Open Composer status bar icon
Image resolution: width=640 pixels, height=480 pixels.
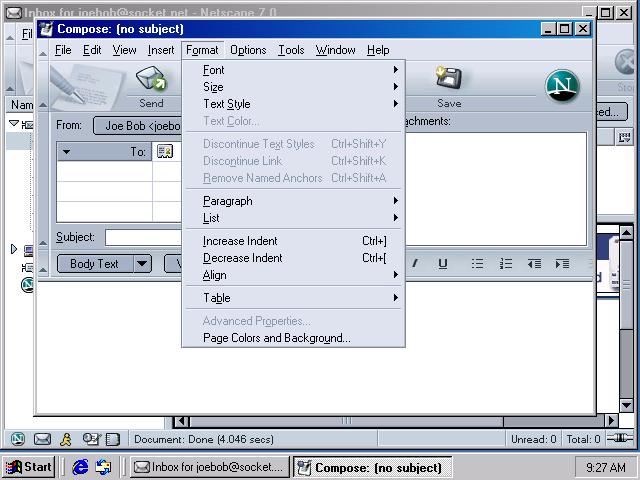(x=91, y=439)
